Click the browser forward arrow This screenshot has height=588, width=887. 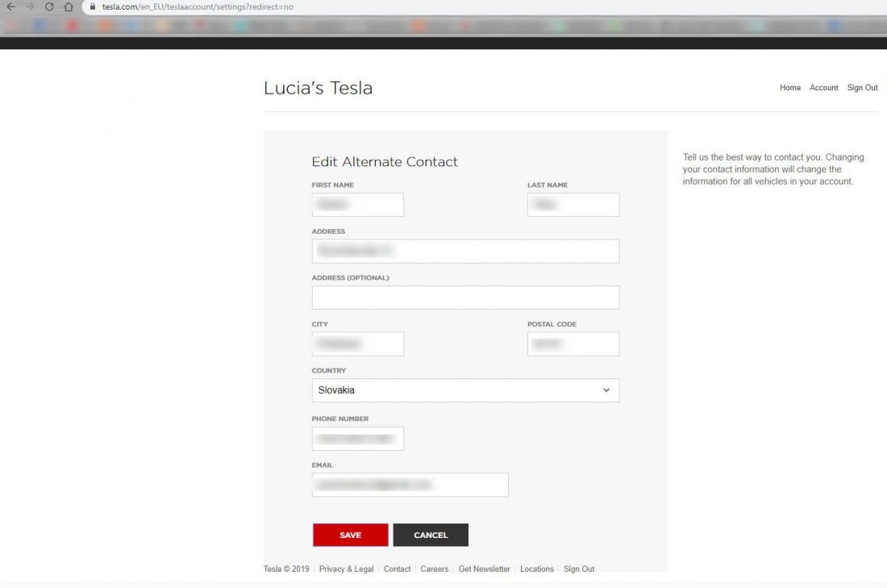point(30,6)
